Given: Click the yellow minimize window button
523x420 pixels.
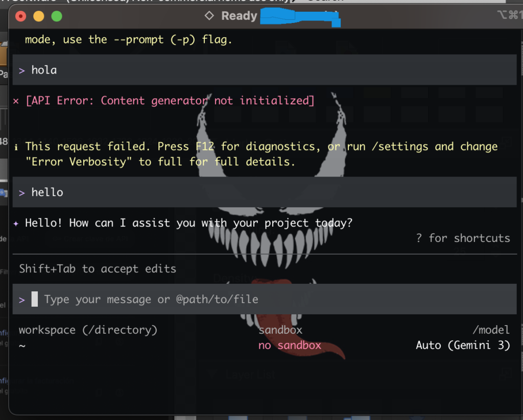Looking at the screenshot, I should click(x=38, y=16).
